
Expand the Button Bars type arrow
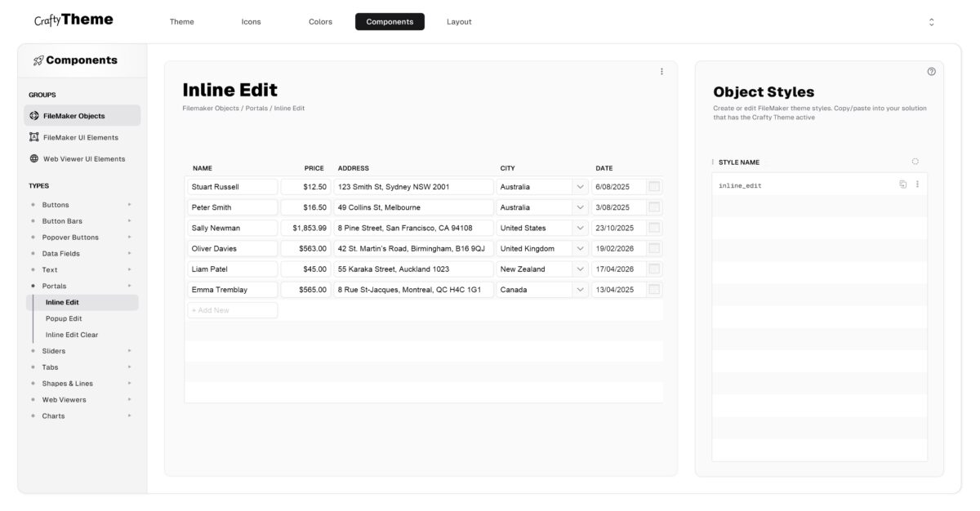129,221
